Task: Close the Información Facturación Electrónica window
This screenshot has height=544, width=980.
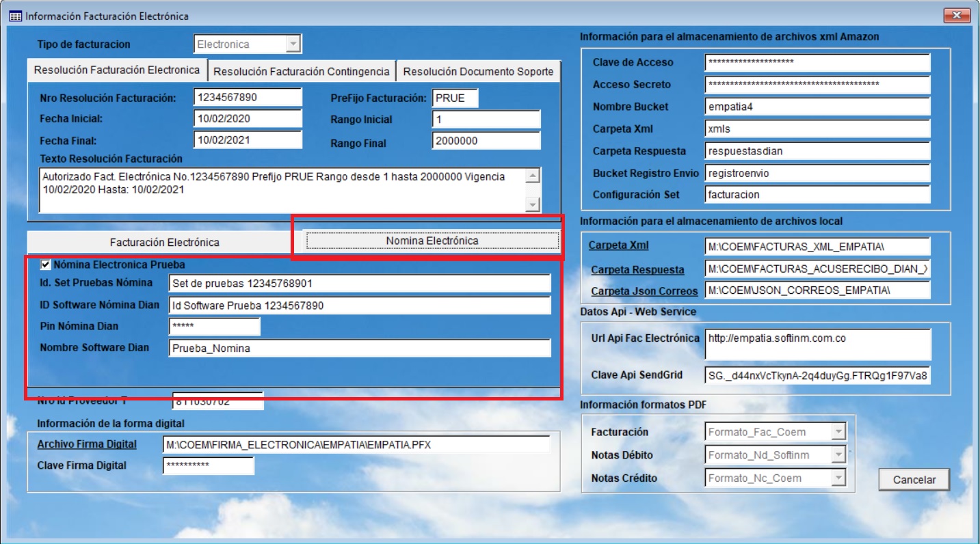Action: pos(956,16)
